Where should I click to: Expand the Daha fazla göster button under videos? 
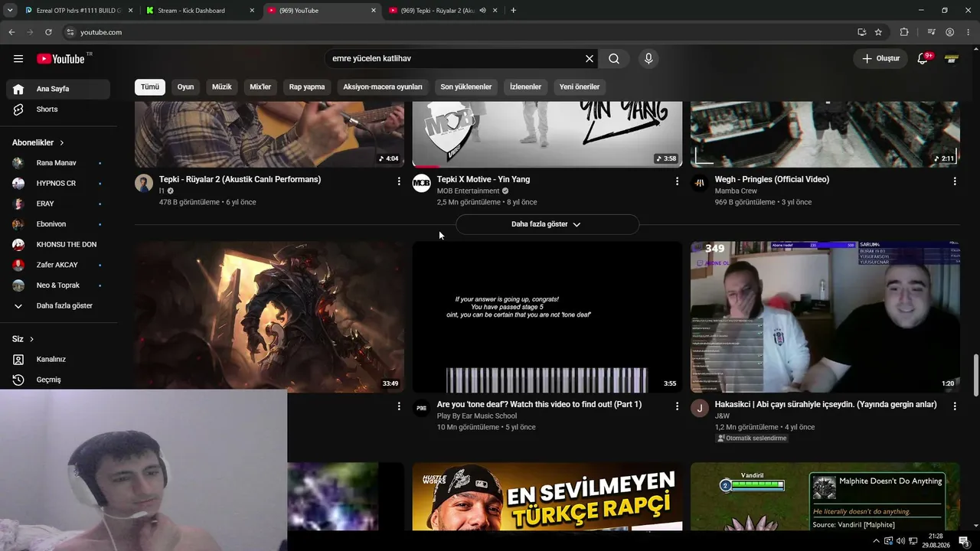(547, 224)
